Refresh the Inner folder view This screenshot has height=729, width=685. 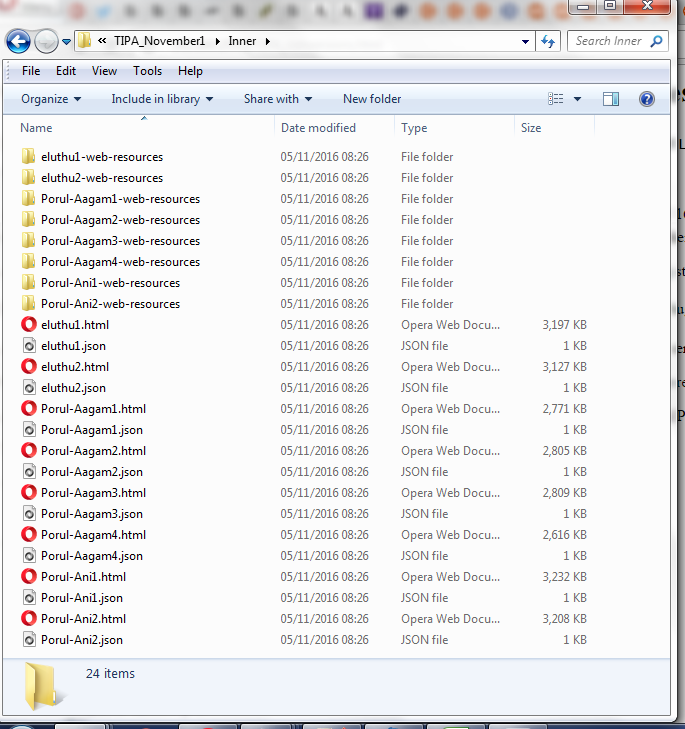tap(548, 42)
